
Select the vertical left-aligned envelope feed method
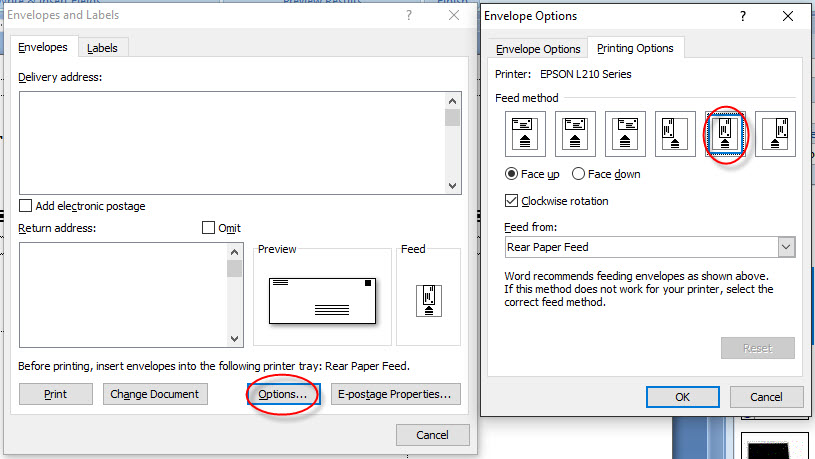(675, 134)
